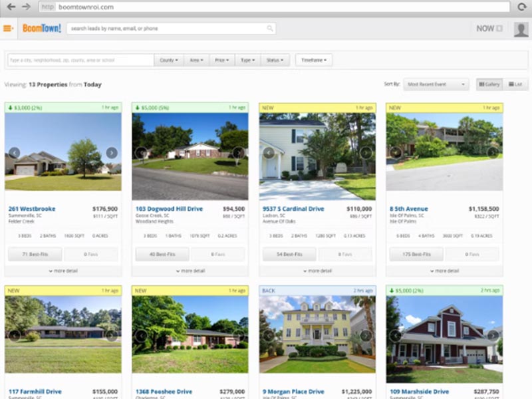Expand more detail for 103 Dogwood Hill Drive
532x399 pixels.
190,271
